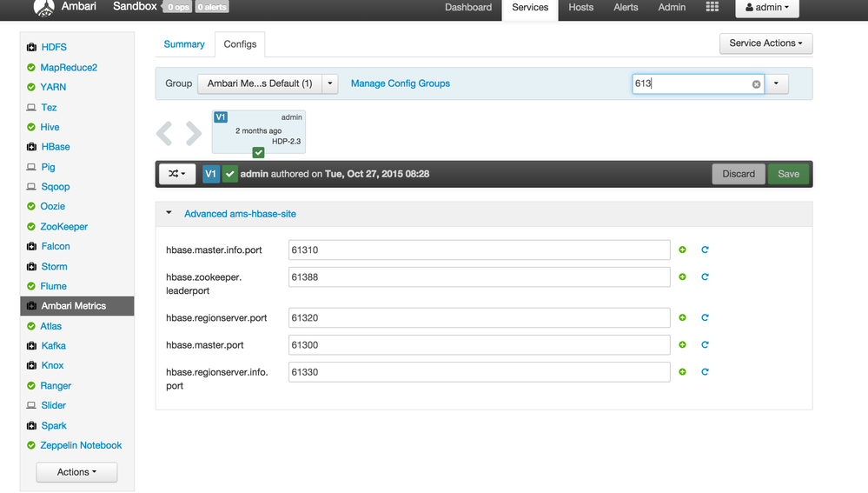The width and height of the screenshot is (868, 493).
Task: Open the Service Actions dropdown
Action: click(765, 43)
